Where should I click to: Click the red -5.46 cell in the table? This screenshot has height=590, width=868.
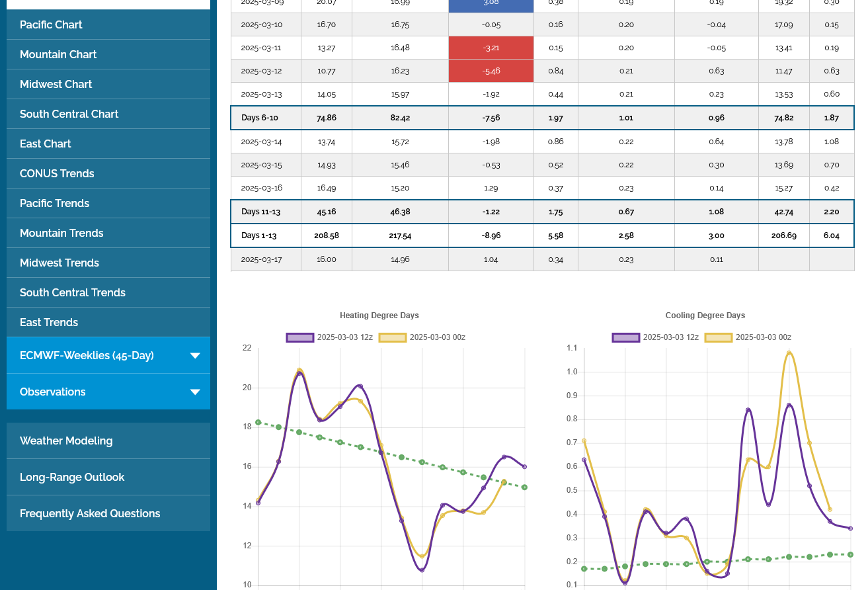[491, 71]
